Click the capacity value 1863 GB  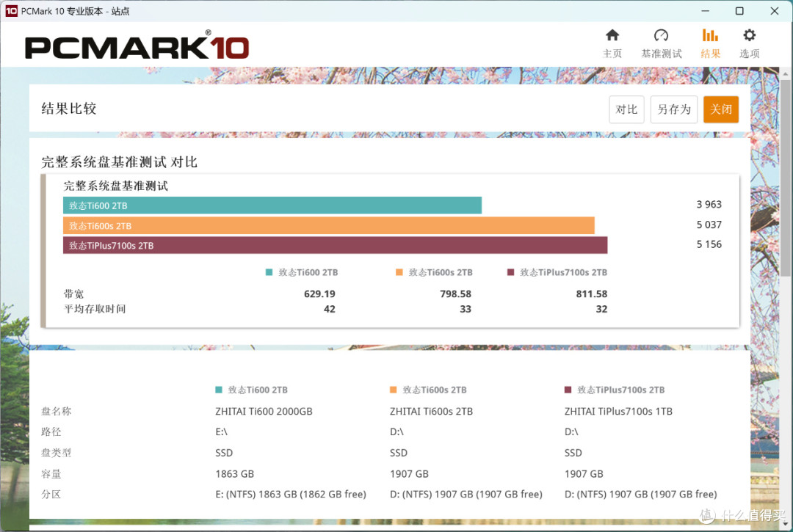click(235, 474)
